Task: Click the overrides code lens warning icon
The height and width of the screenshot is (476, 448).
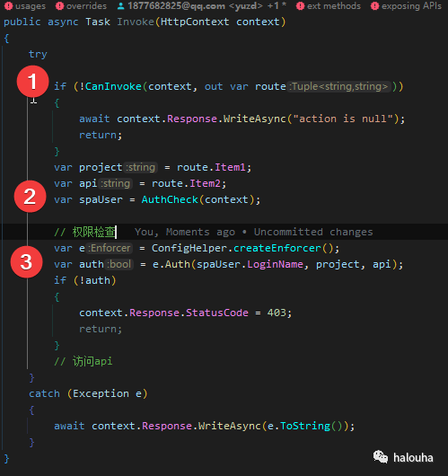Action: pyautogui.click(x=59, y=6)
